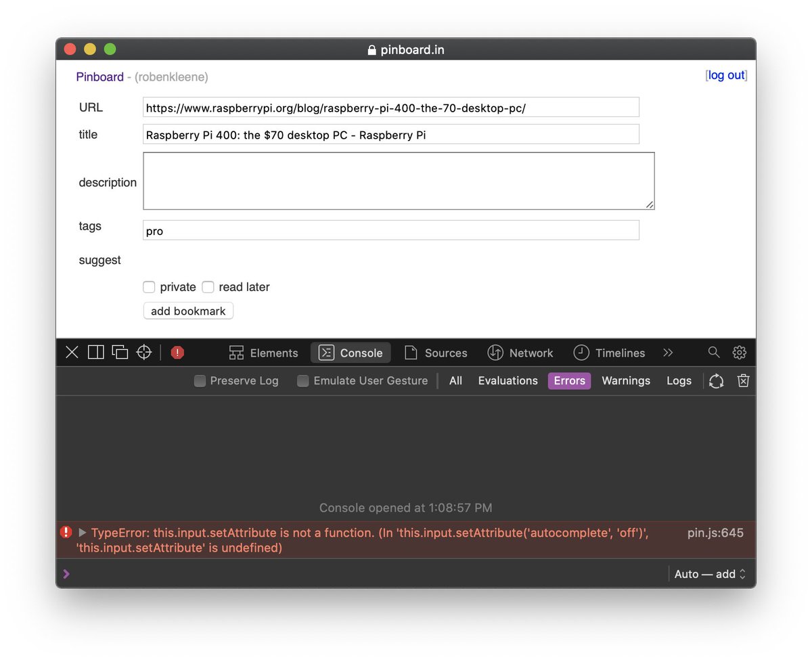This screenshot has height=662, width=812.
Task: Click the TypeError message text
Action: [362, 540]
